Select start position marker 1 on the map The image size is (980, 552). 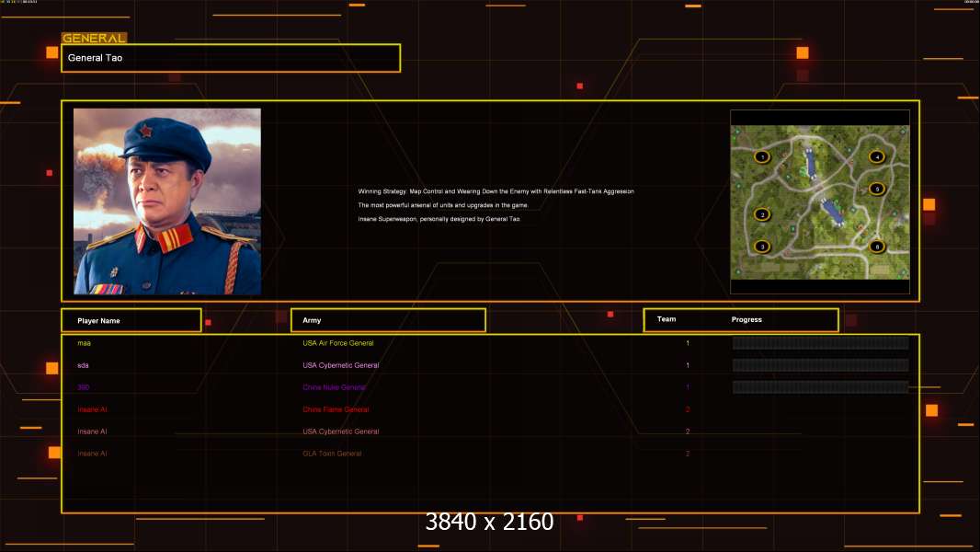(762, 157)
